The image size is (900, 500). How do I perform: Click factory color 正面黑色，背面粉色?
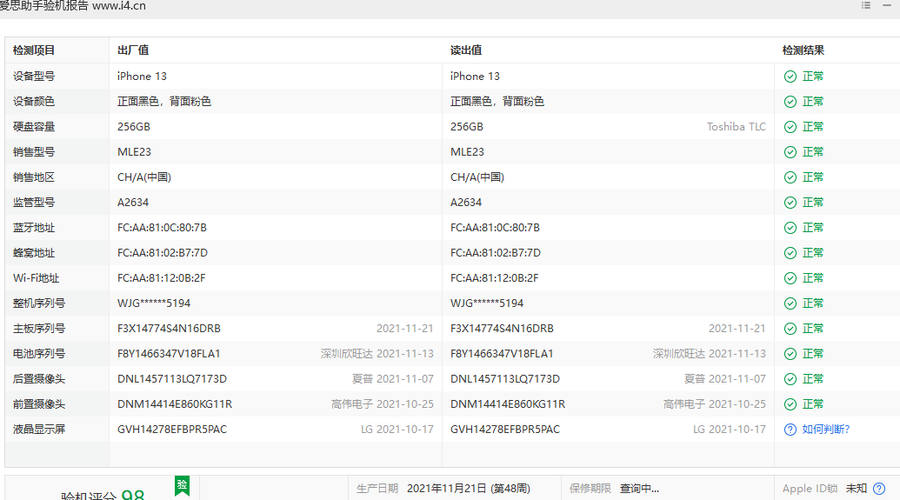coord(164,102)
